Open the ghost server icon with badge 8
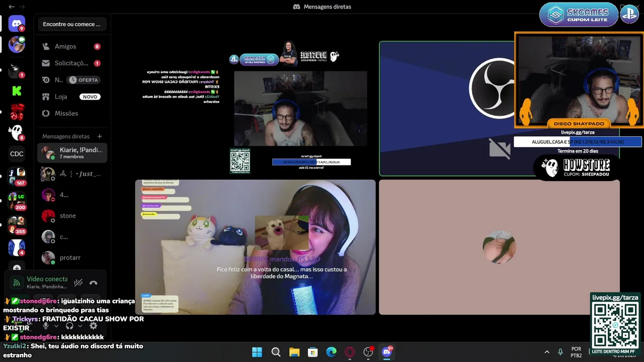Image resolution: width=644 pixels, height=362 pixels. tap(17, 132)
